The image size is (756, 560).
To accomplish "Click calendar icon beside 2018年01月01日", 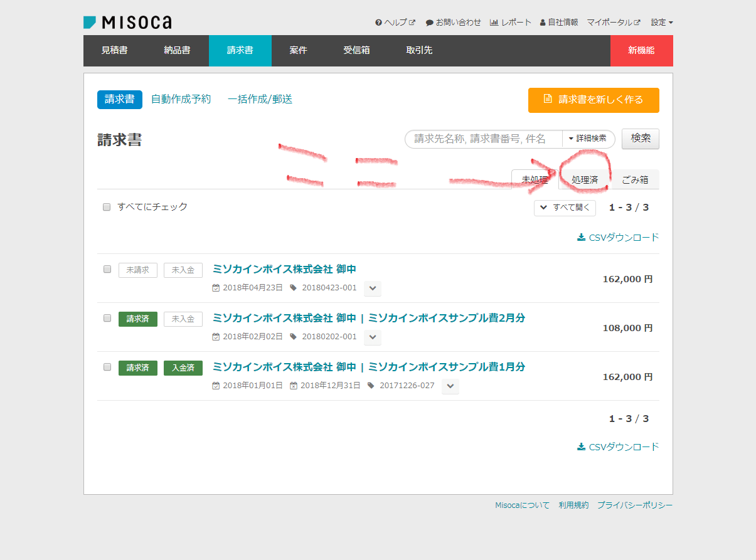I will point(216,386).
